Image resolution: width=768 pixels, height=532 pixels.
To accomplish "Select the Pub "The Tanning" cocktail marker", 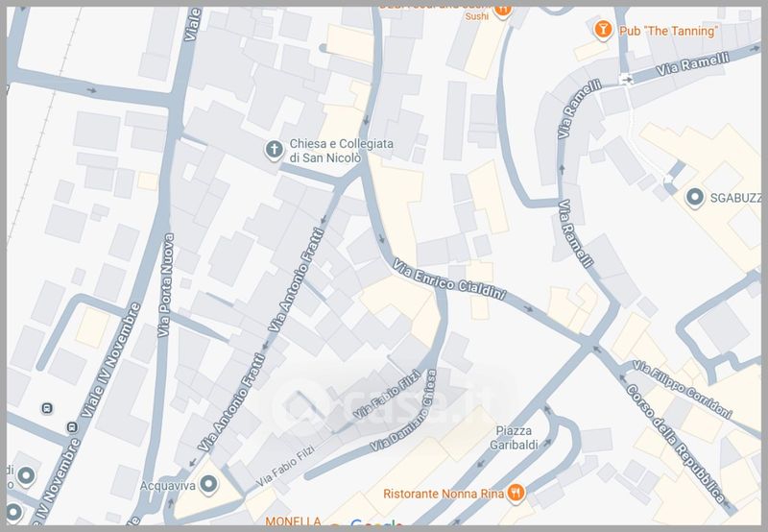I will tap(603, 31).
